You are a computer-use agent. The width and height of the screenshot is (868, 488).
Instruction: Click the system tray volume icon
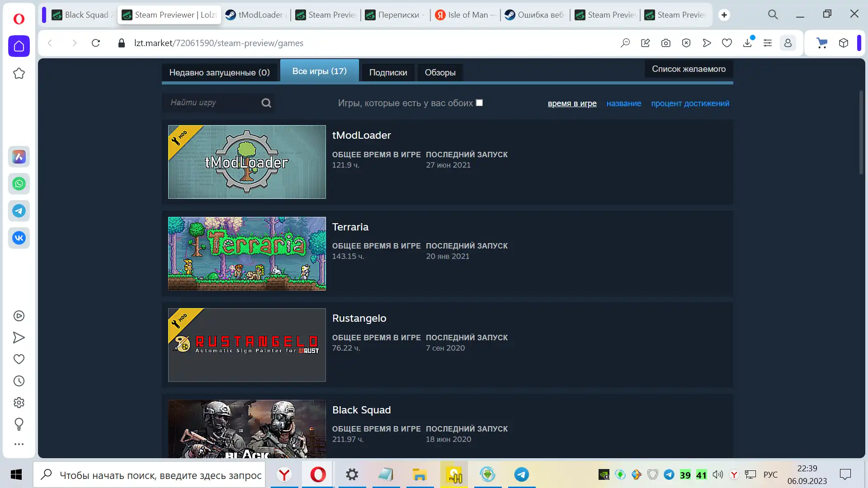[718, 474]
